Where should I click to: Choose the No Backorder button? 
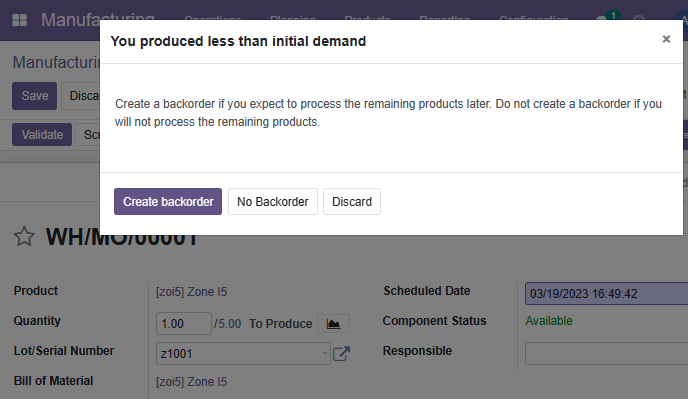click(x=273, y=201)
